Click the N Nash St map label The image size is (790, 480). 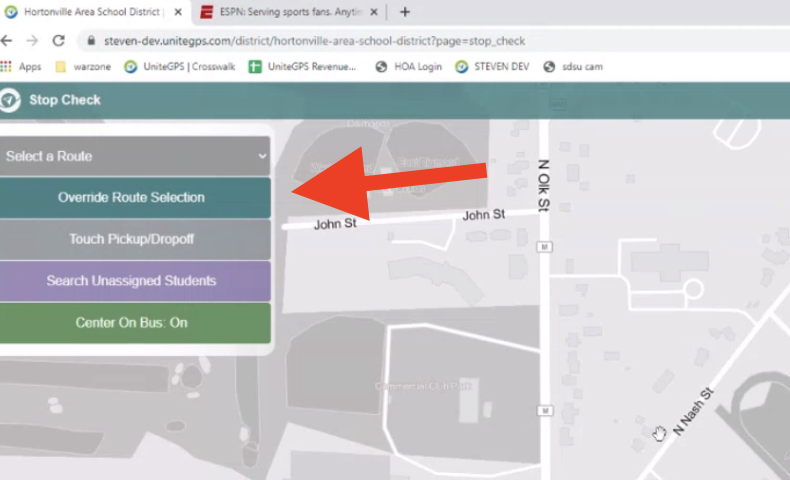point(693,410)
